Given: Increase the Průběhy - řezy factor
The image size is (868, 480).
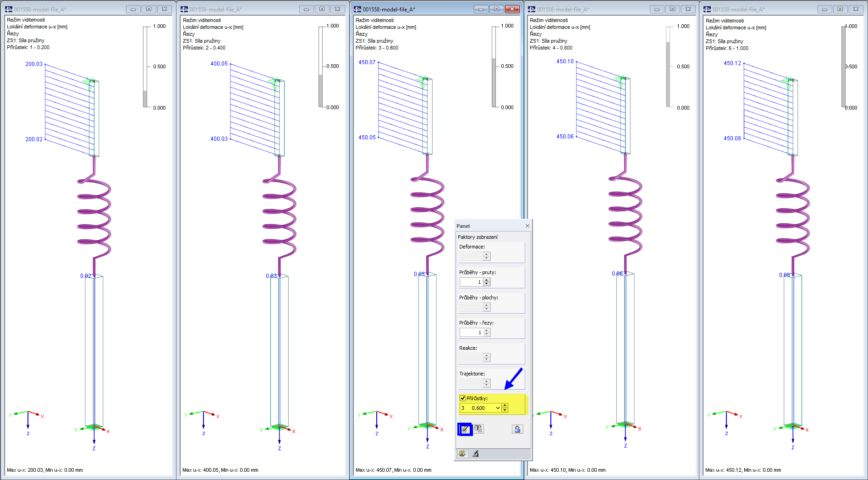Looking at the screenshot, I should [x=487, y=331].
